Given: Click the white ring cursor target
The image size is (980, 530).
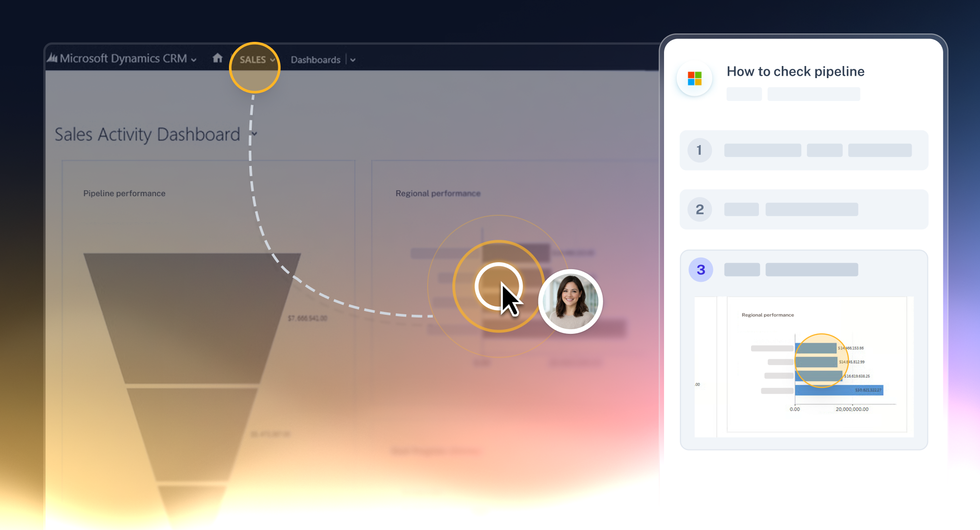Looking at the screenshot, I should 497,286.
